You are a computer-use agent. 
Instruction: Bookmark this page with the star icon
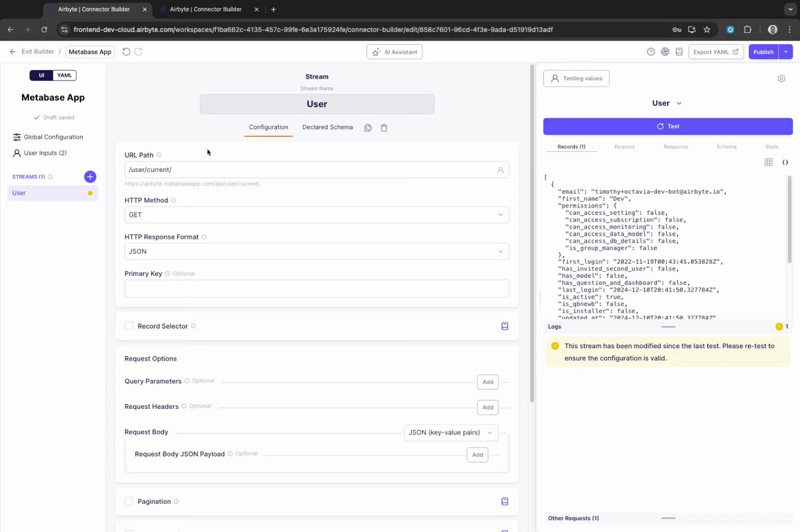tap(707, 29)
